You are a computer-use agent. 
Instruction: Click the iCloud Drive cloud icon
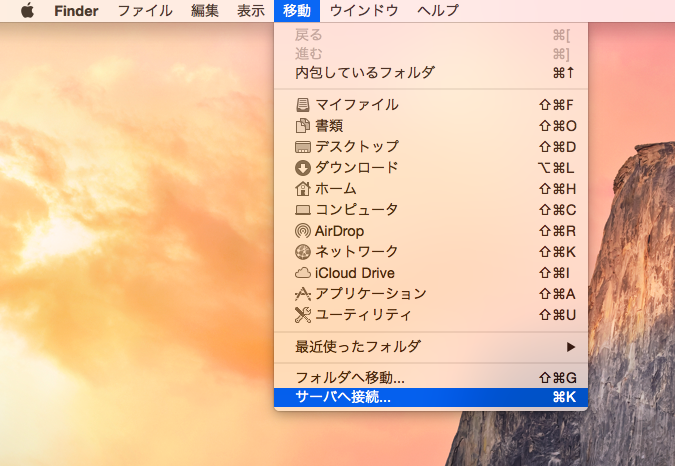pos(303,273)
